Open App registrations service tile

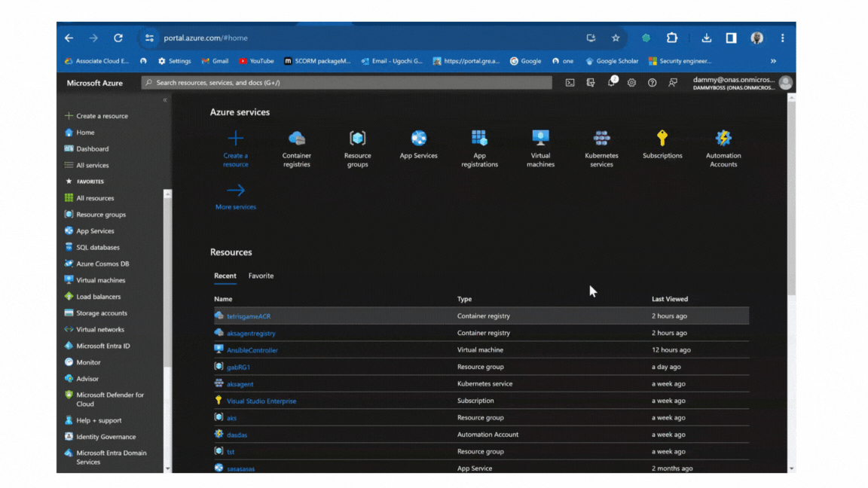479,148
